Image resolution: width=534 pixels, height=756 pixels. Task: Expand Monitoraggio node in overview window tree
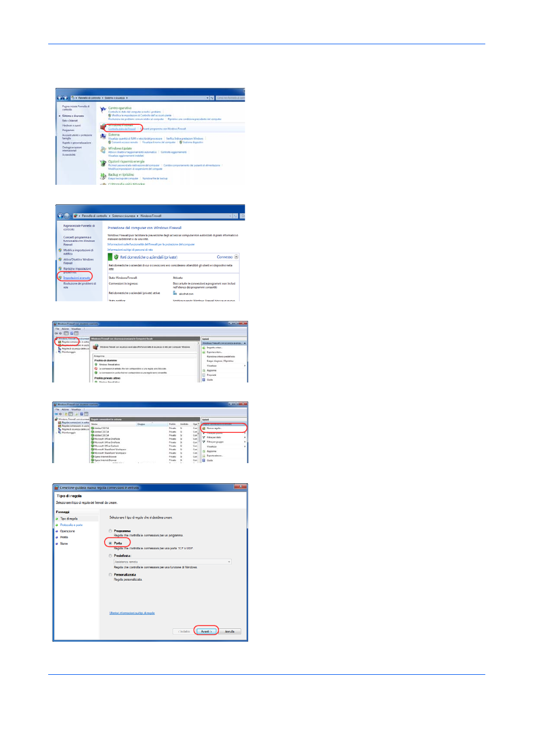(57, 352)
